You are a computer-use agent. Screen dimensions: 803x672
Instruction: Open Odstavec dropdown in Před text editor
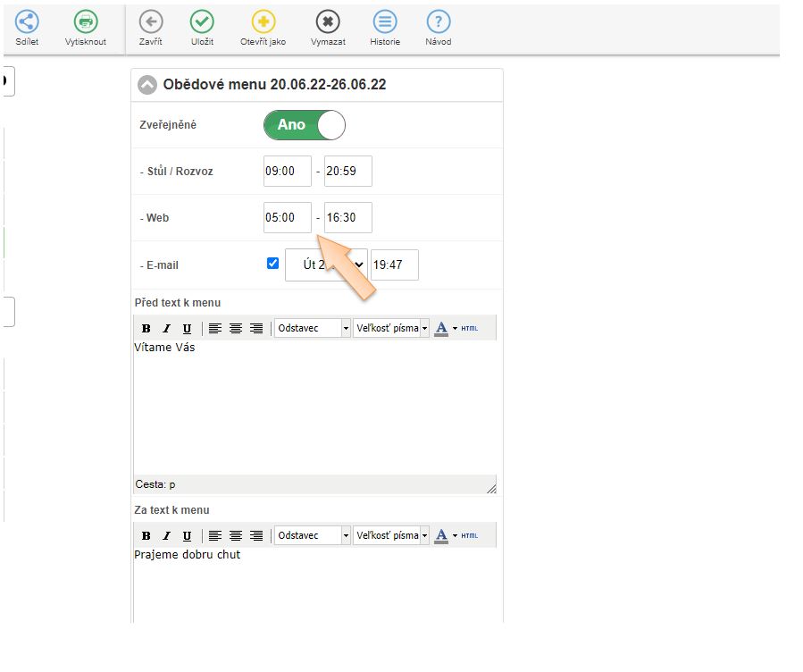coord(313,329)
